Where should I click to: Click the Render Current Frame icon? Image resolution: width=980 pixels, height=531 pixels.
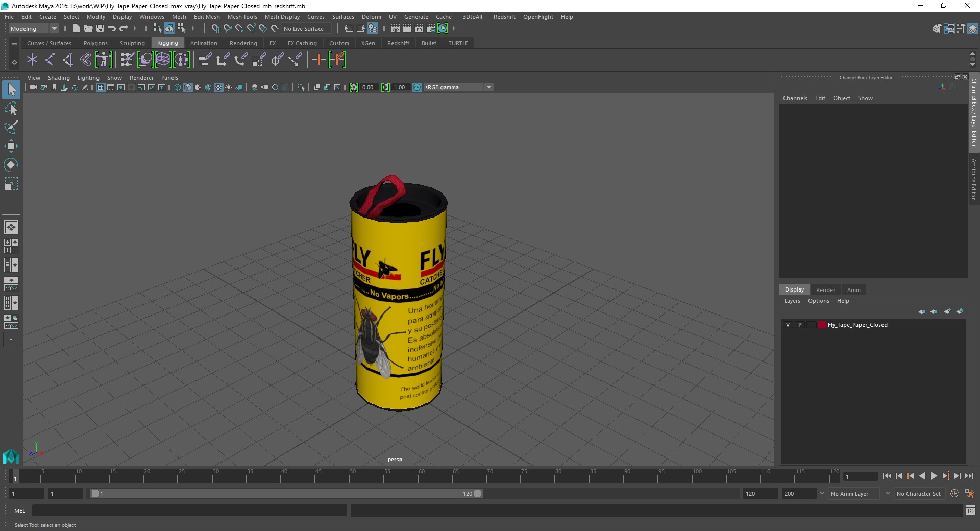407,29
